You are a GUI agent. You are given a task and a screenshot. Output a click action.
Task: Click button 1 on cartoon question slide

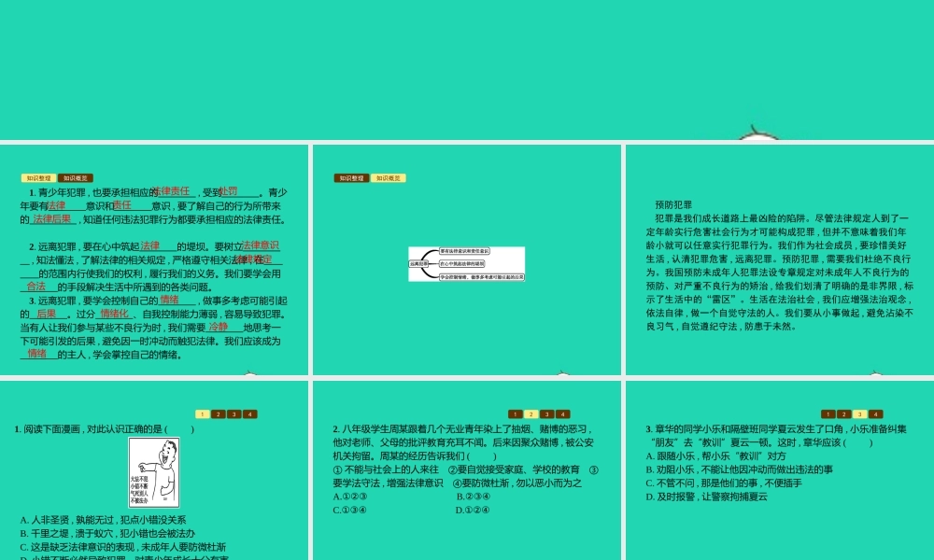pos(203,414)
